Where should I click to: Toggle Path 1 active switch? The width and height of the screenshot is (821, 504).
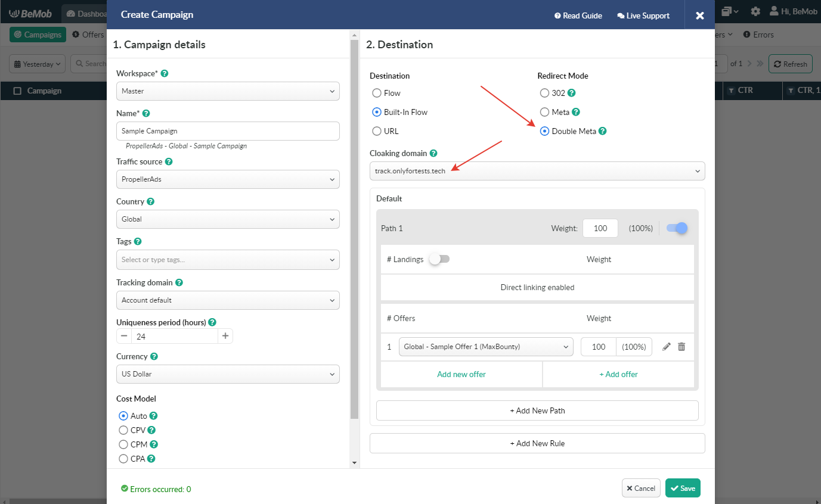click(x=677, y=228)
